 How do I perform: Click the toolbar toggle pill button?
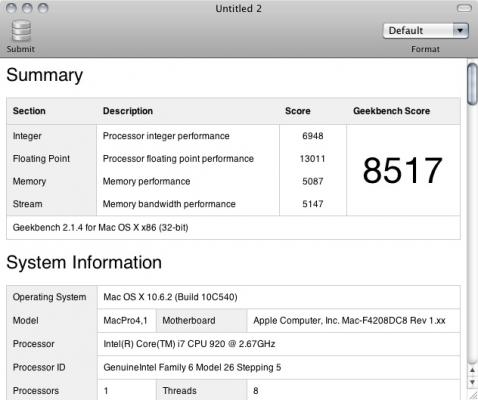point(464,8)
